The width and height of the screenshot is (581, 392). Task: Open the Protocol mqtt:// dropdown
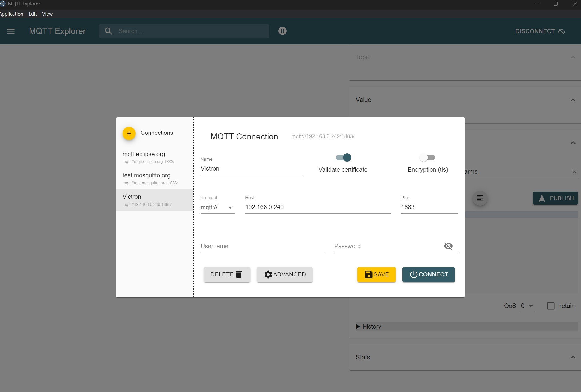pyautogui.click(x=218, y=207)
